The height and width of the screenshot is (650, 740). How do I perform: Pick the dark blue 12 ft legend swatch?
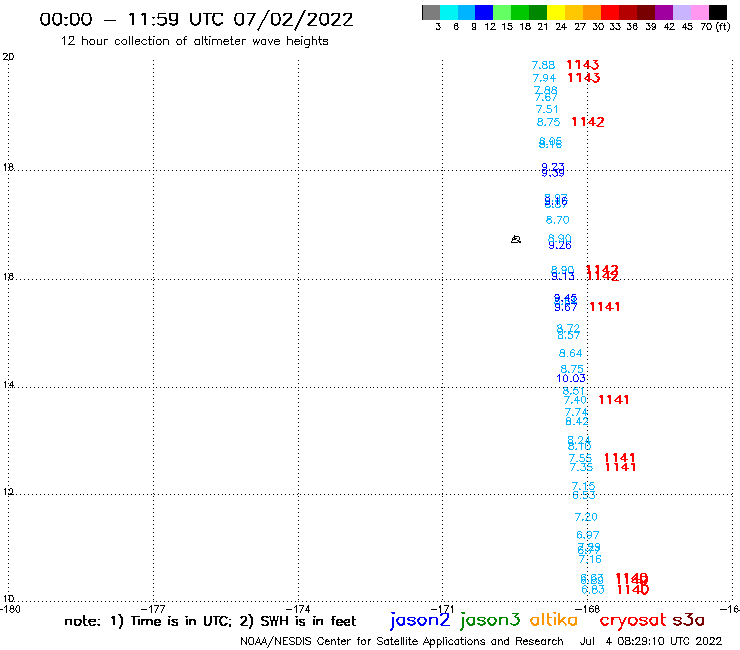coord(484,12)
